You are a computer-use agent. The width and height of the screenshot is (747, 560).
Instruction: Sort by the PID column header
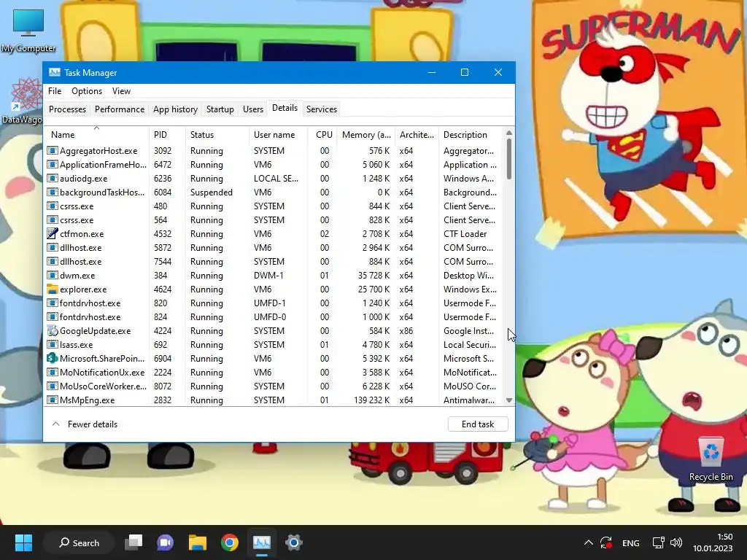coord(167,135)
